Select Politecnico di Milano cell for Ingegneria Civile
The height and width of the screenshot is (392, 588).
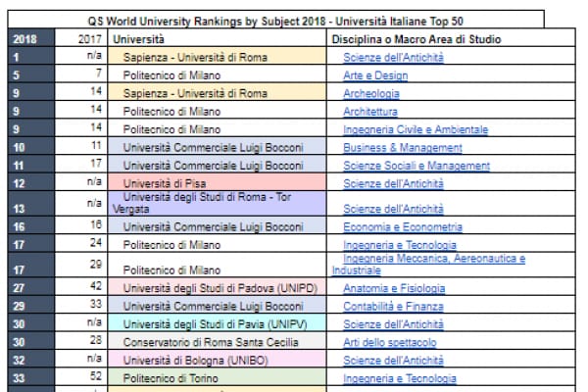pos(217,128)
